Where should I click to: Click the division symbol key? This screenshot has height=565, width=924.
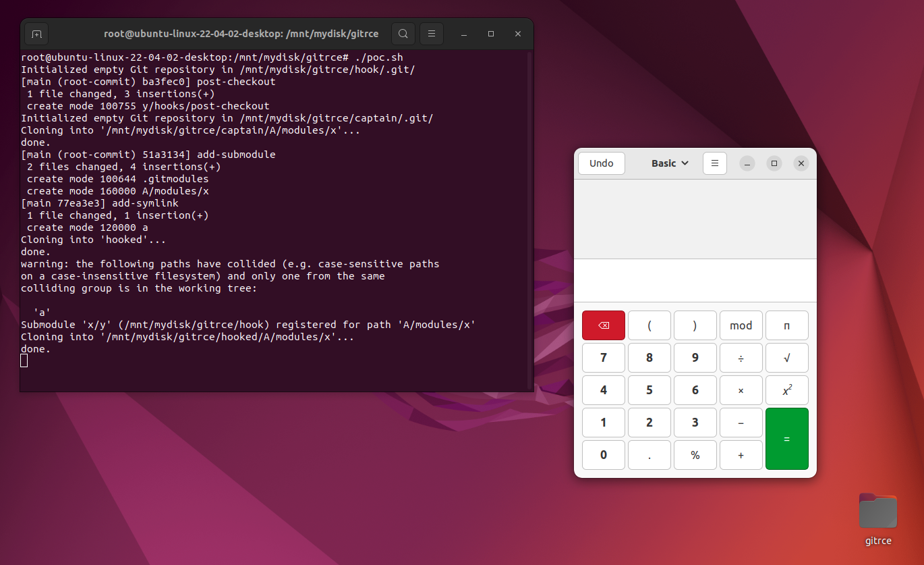coord(741,358)
